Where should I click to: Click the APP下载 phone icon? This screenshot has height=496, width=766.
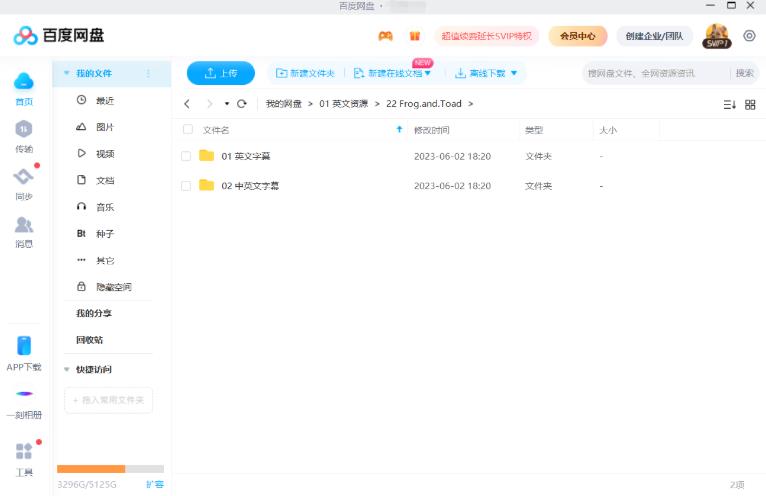(23, 346)
